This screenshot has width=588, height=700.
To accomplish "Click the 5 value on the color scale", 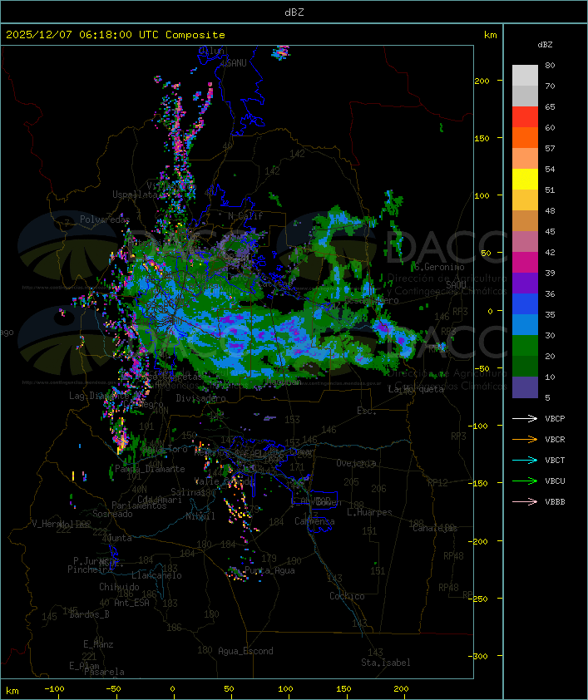I will point(547,397).
